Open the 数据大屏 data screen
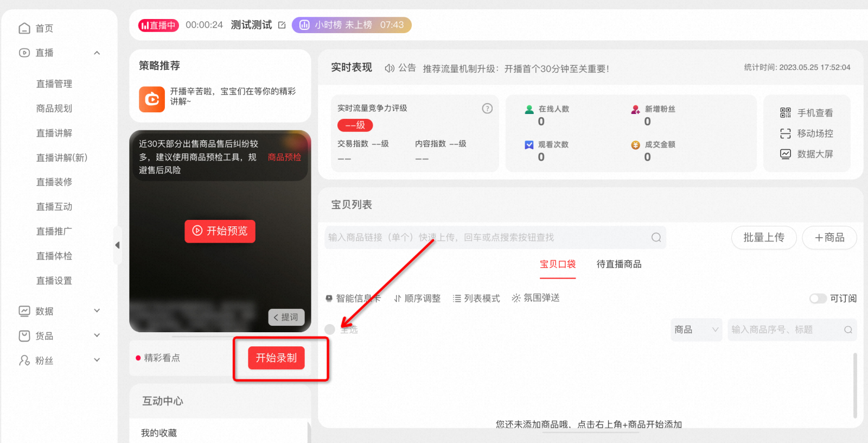 pos(807,154)
